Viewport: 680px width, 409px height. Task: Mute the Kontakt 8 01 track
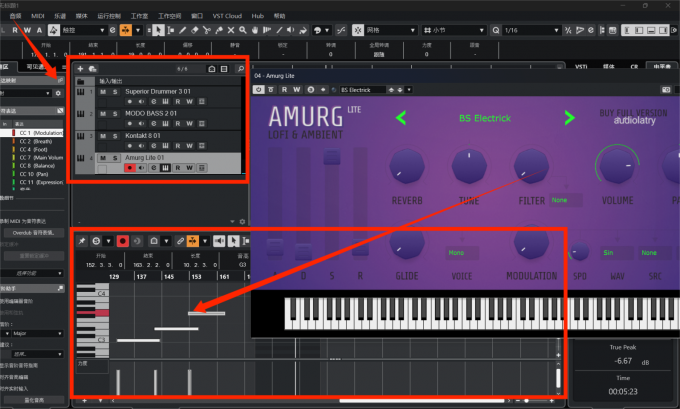click(x=103, y=136)
